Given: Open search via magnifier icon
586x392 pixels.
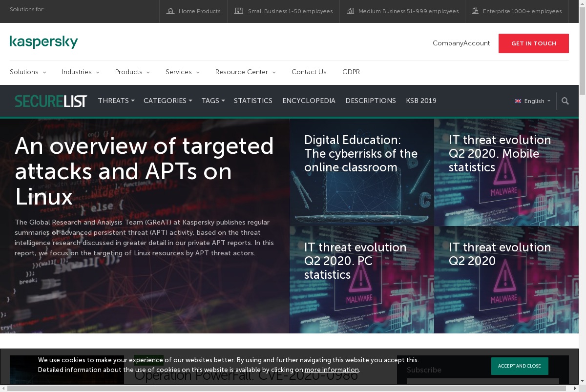Looking at the screenshot, I should click(x=565, y=101).
